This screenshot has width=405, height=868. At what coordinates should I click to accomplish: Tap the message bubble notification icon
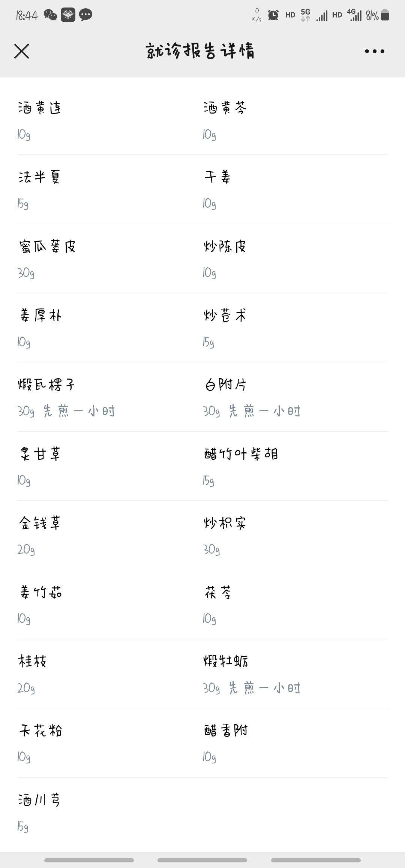(85, 15)
